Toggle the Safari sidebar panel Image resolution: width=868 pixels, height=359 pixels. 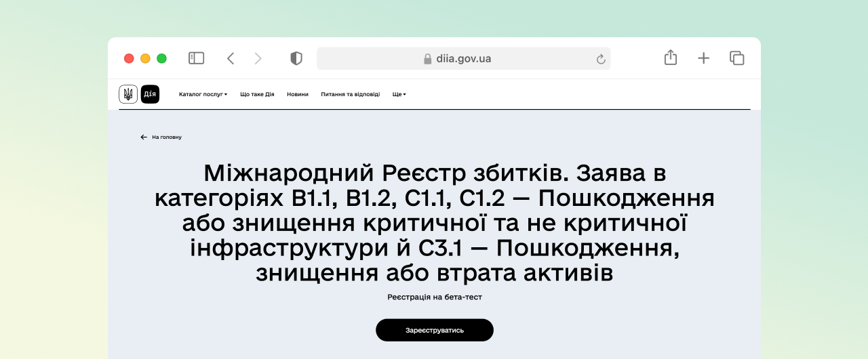click(196, 58)
